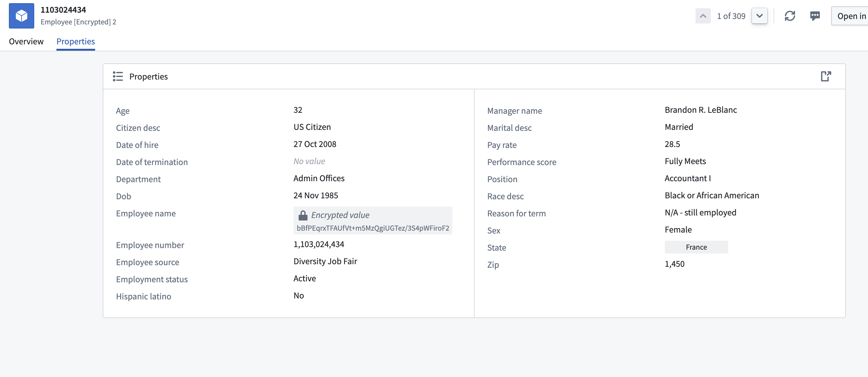The height and width of the screenshot is (377, 868).
Task: Click the lock icon on Encrypted value
Action: point(303,215)
